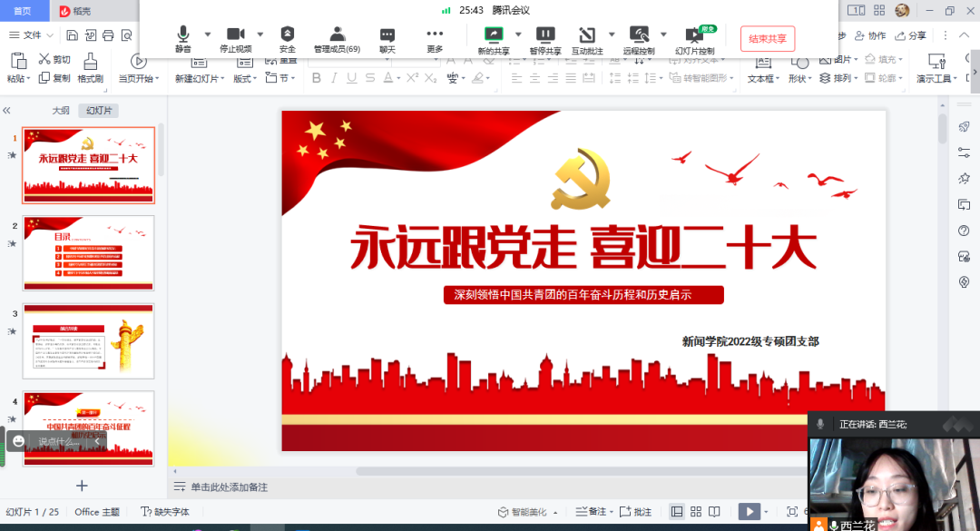Mute microphone in Tencent Meeting toolbar

pos(183,39)
